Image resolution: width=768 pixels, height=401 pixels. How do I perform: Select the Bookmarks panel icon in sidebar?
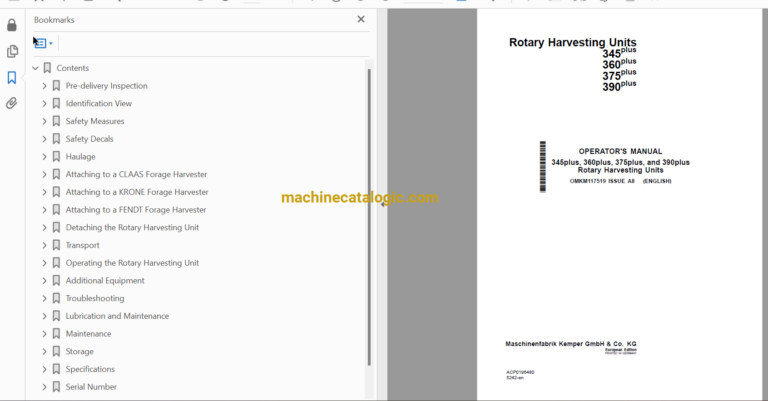tap(12, 77)
